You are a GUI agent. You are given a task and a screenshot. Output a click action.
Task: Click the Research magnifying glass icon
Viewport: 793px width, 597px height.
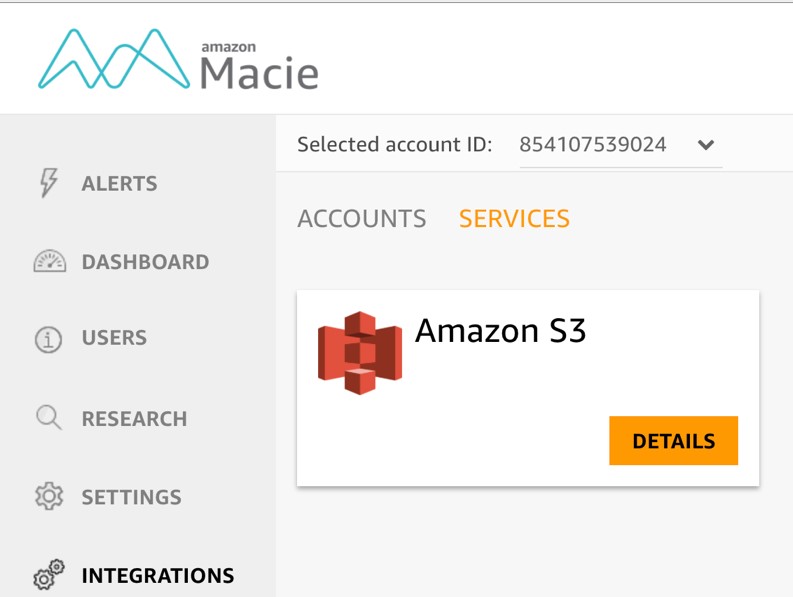[49, 418]
